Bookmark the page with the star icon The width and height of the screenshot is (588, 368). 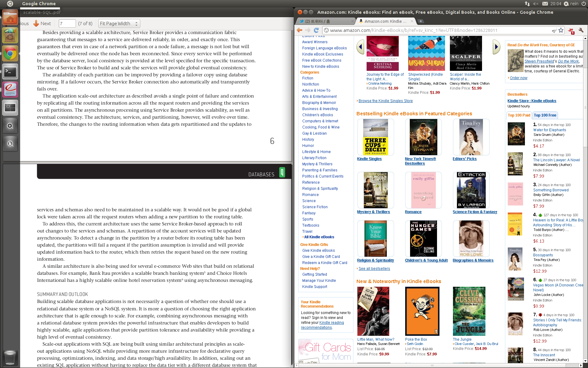[x=561, y=30]
